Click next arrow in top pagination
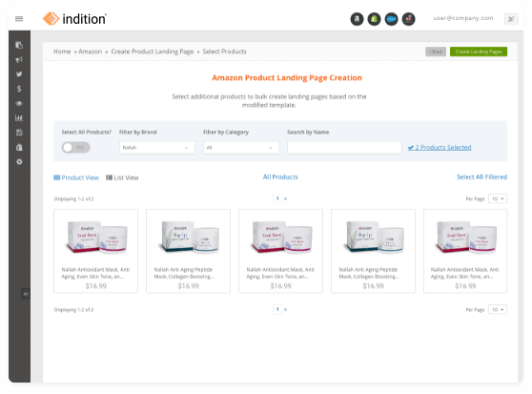532x394 pixels. (285, 198)
